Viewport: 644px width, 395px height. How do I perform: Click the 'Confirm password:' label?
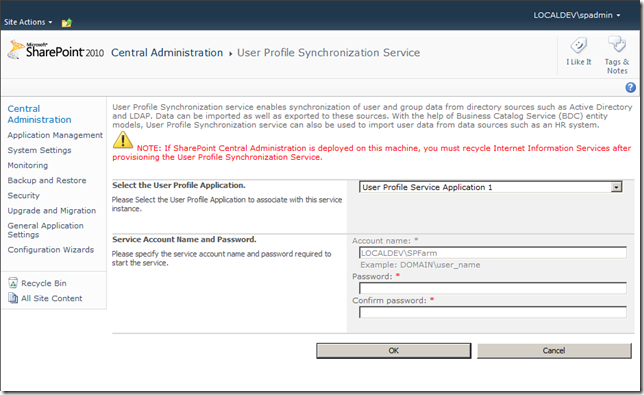[389, 301]
